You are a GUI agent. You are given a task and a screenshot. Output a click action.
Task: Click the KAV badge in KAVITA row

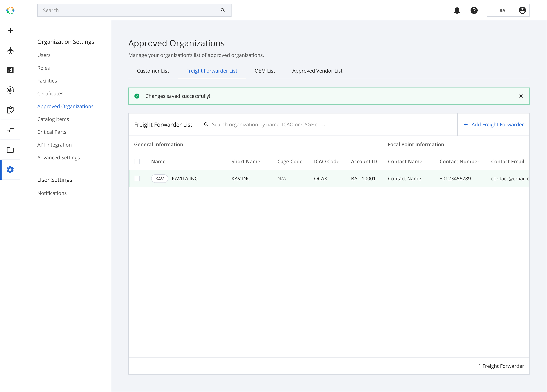[159, 179]
